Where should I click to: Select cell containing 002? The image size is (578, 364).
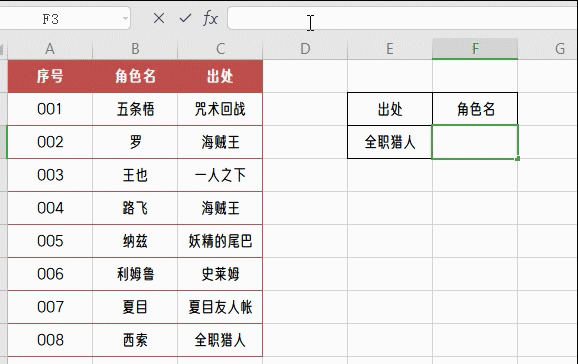(x=50, y=142)
